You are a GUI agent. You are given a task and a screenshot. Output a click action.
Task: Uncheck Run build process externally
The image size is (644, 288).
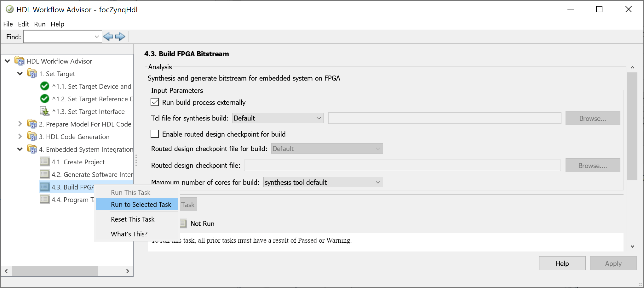pos(155,102)
